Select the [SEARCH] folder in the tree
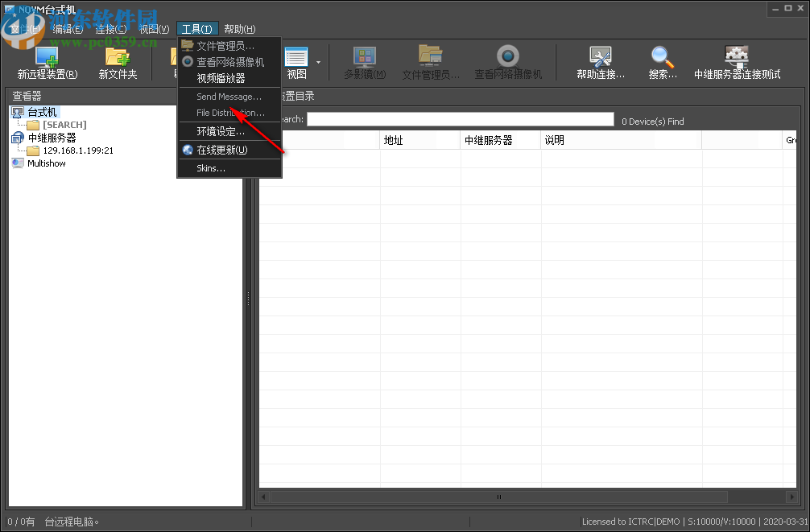The width and height of the screenshot is (810, 532). (64, 125)
